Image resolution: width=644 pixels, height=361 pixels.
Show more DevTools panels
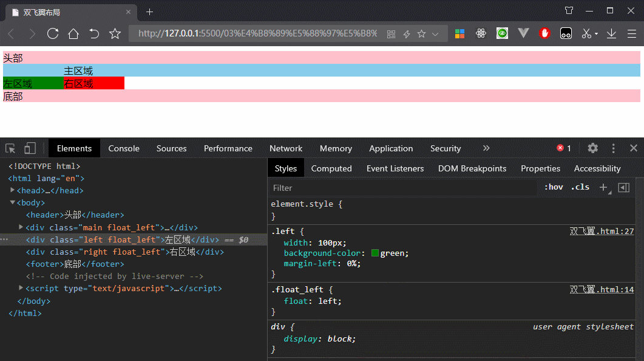(x=486, y=148)
